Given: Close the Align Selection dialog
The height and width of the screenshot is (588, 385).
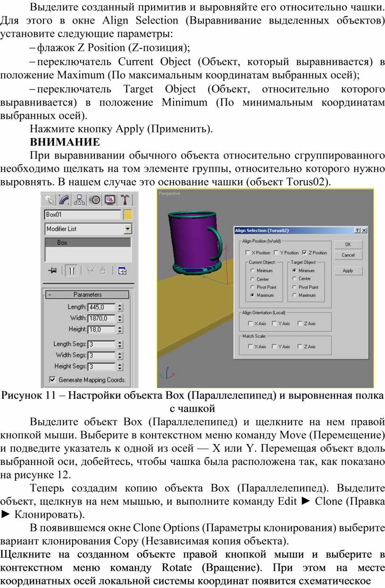Looking at the screenshot, I should [364, 230].
